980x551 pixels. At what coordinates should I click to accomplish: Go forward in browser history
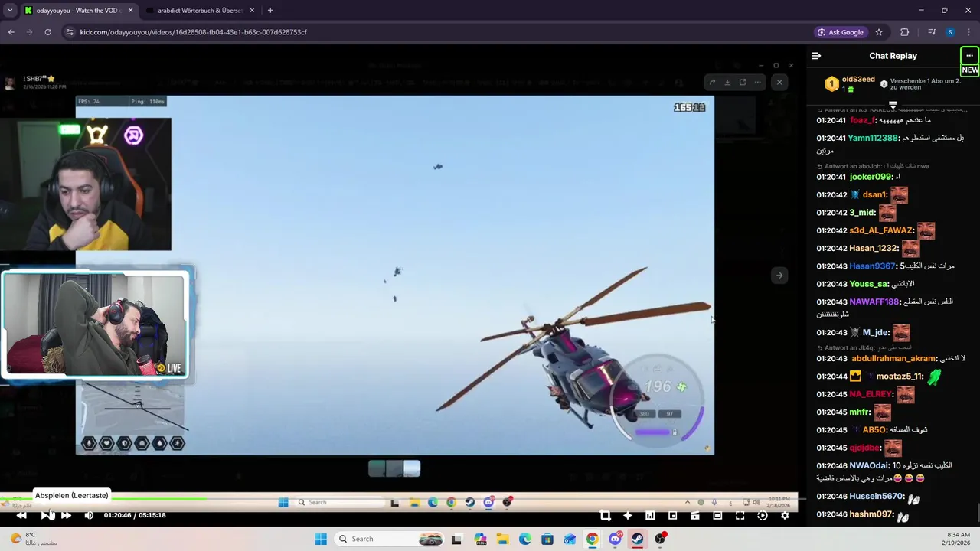[x=29, y=32]
